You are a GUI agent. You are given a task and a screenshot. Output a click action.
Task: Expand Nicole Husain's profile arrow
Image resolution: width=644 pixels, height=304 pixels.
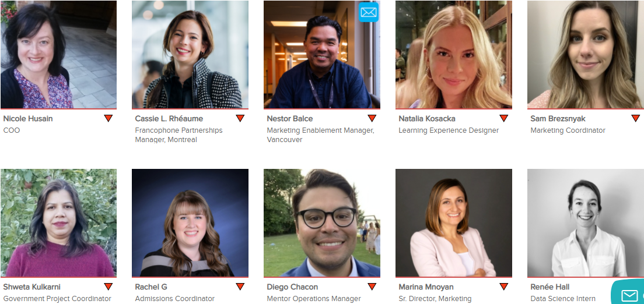[x=108, y=119]
